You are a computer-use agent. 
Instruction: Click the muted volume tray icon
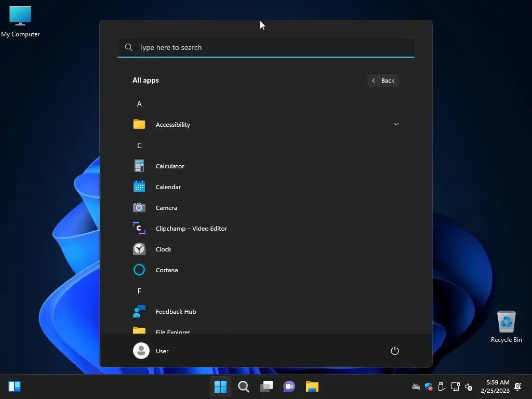[x=469, y=387]
